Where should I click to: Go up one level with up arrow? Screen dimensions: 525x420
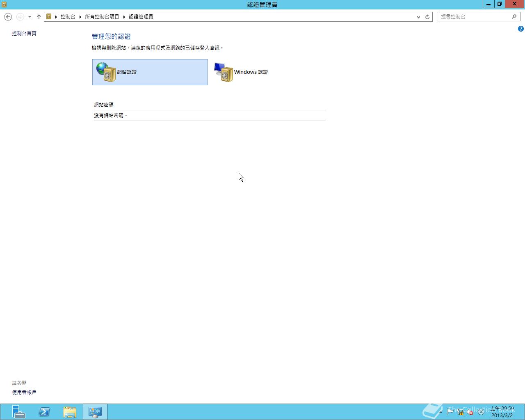[39, 17]
